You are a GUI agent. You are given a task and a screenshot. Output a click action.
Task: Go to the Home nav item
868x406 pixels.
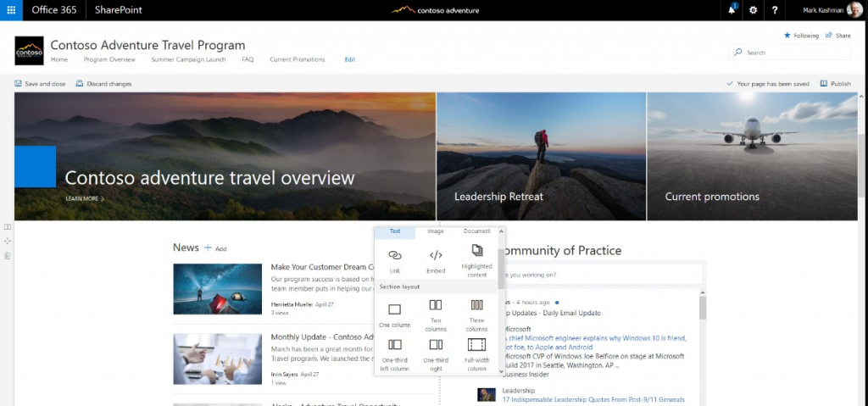pyautogui.click(x=58, y=60)
